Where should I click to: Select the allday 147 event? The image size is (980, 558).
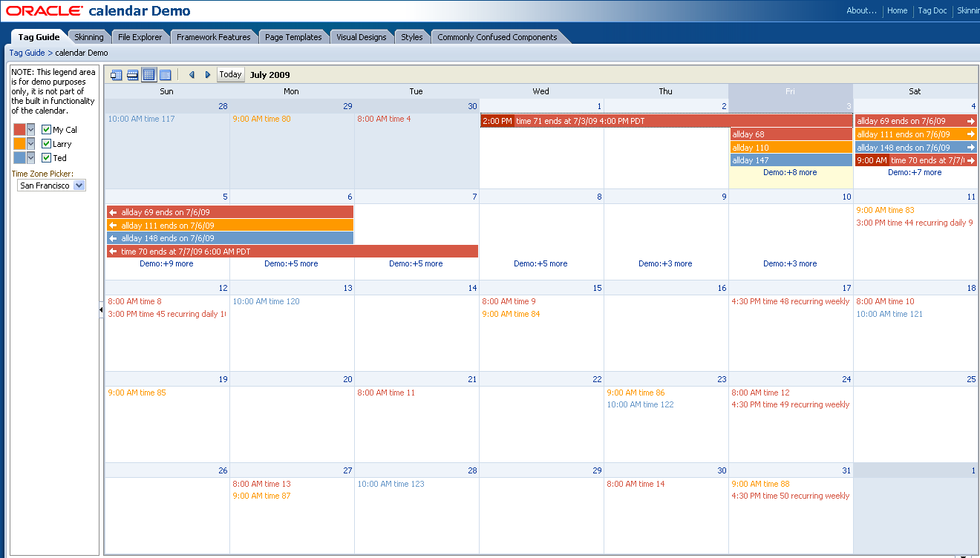791,160
